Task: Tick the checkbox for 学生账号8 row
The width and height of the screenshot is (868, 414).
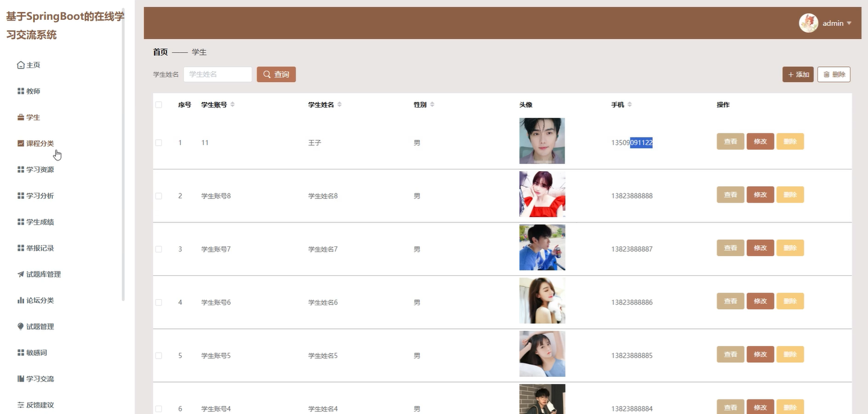Action: [x=159, y=196]
